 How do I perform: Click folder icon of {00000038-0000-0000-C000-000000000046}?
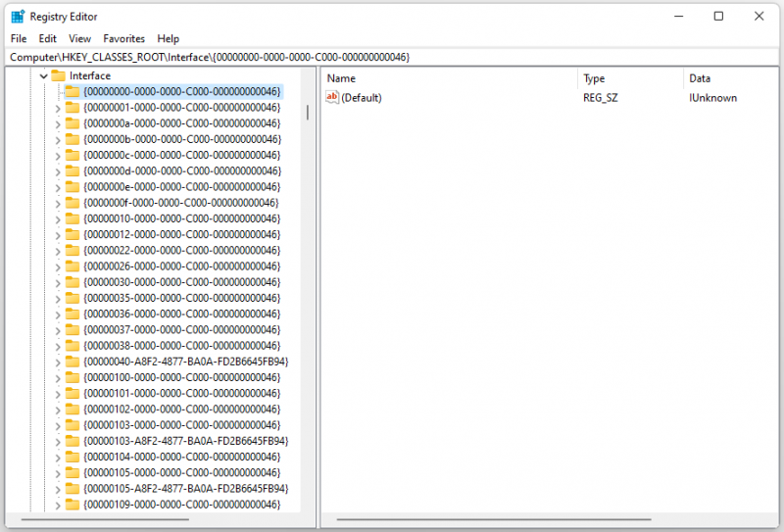pyautogui.click(x=73, y=346)
